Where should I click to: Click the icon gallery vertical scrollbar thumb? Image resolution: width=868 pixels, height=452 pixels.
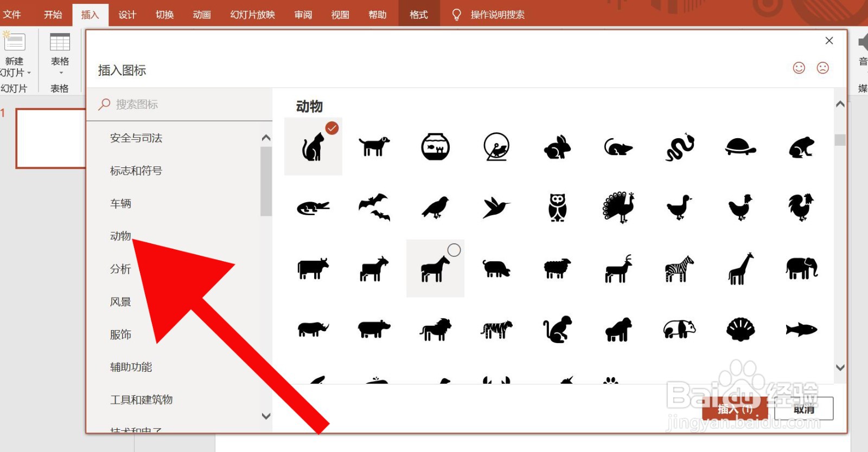click(x=840, y=140)
